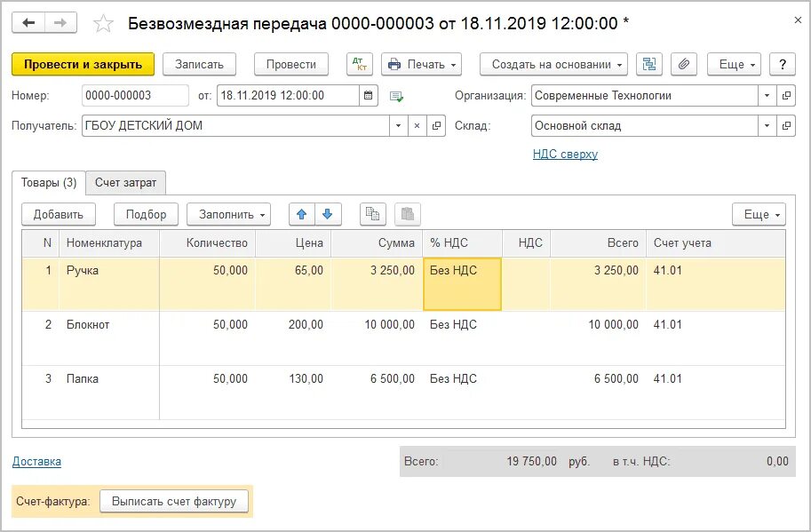Go back with the left arrow button
Image resolution: width=811 pixels, height=532 pixels.
coord(28,23)
